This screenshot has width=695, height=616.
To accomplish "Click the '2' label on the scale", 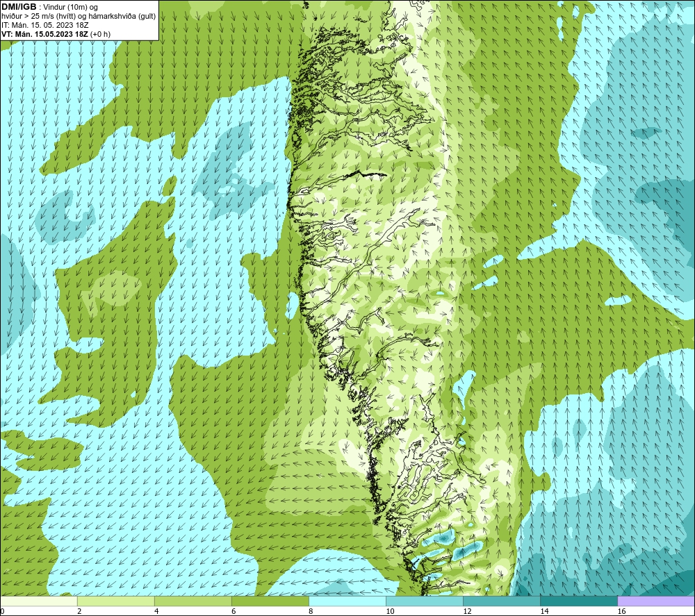I will [x=79, y=611].
